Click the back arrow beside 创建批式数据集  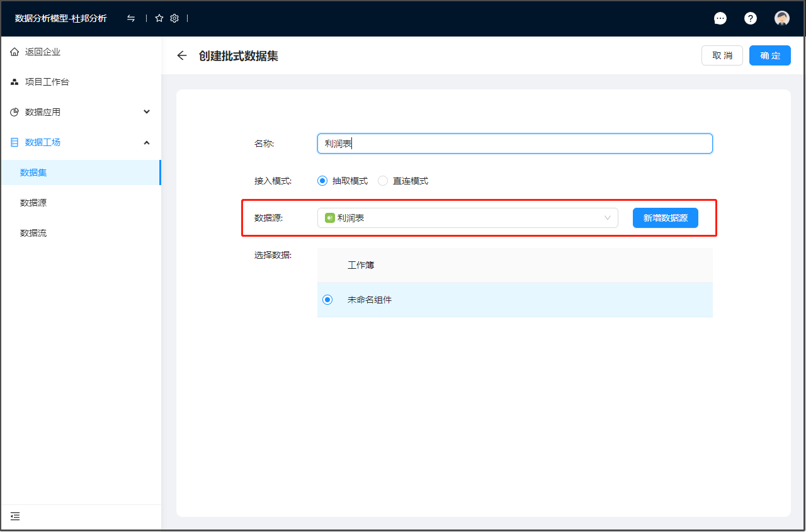tap(182, 55)
